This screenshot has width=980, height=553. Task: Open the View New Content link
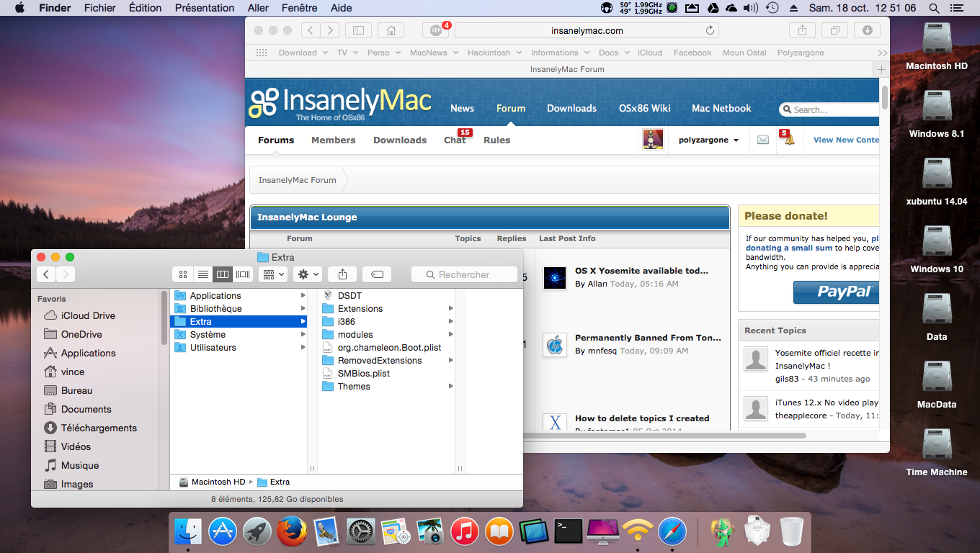(846, 140)
